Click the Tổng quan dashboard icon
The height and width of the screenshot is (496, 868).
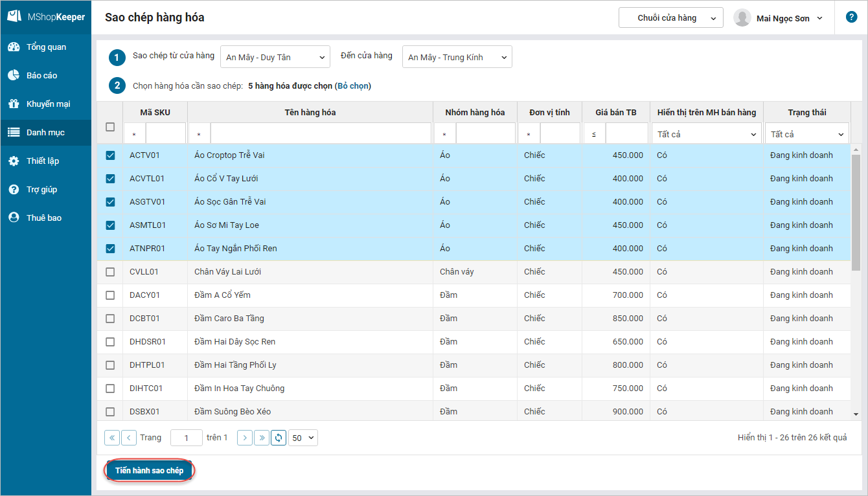click(x=14, y=47)
